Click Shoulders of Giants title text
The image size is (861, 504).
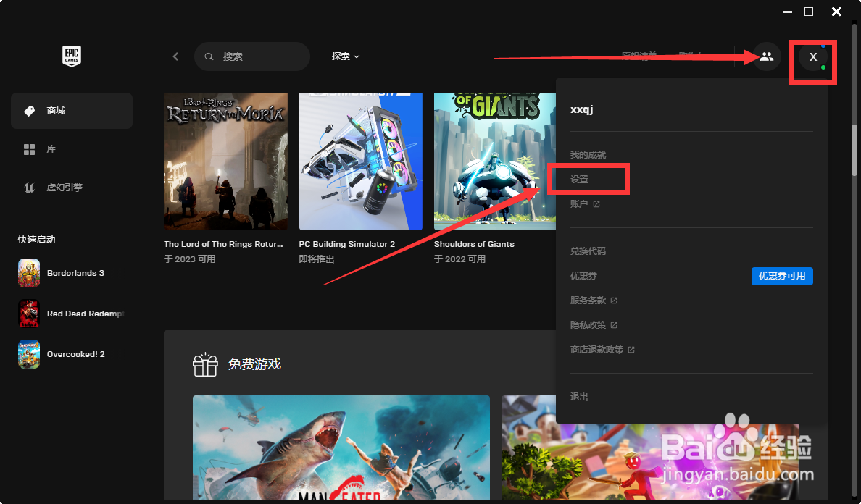click(x=475, y=244)
